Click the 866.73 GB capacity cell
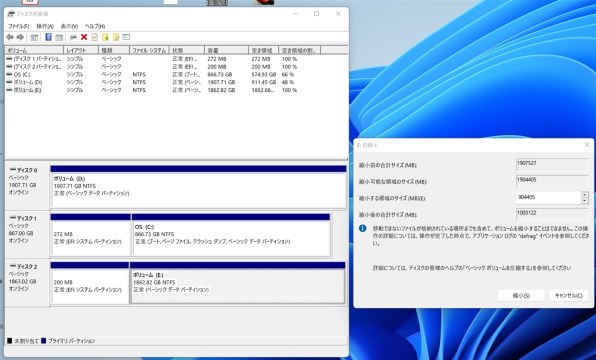The height and width of the screenshot is (360, 596). tap(220, 75)
